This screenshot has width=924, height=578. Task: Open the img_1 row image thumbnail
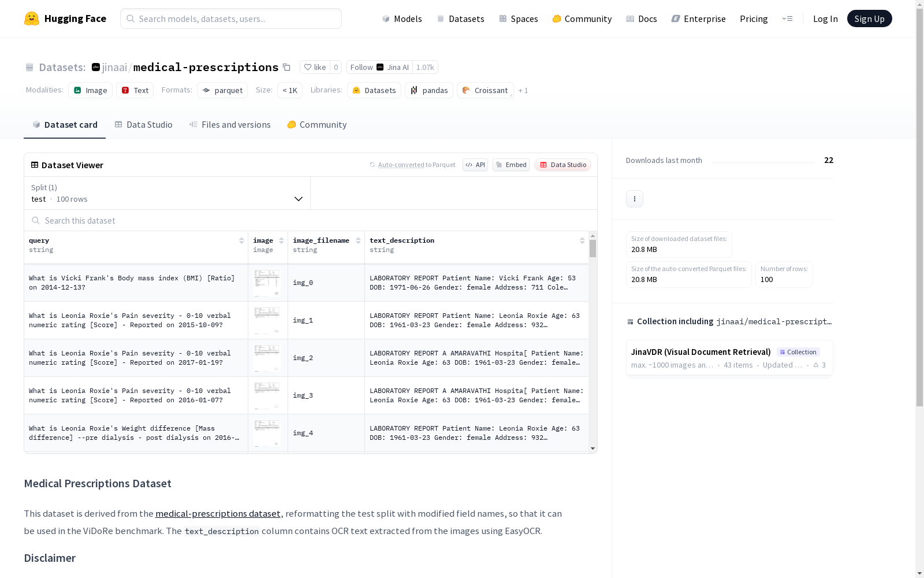coord(267,320)
